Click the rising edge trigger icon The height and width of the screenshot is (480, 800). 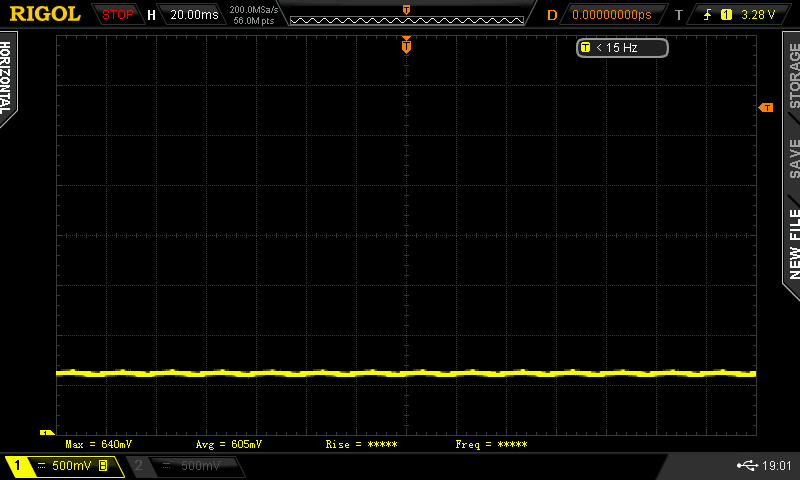pyautogui.click(x=708, y=15)
